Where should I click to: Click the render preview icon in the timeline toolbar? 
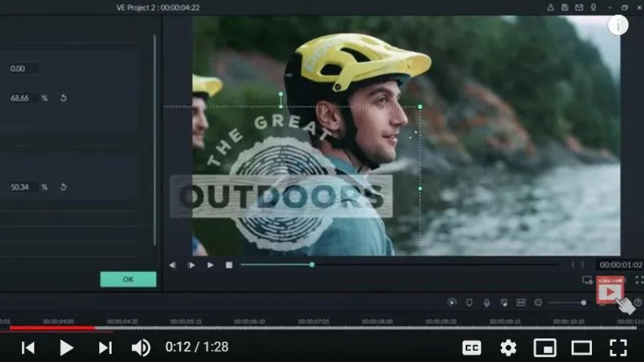pyautogui.click(x=452, y=303)
